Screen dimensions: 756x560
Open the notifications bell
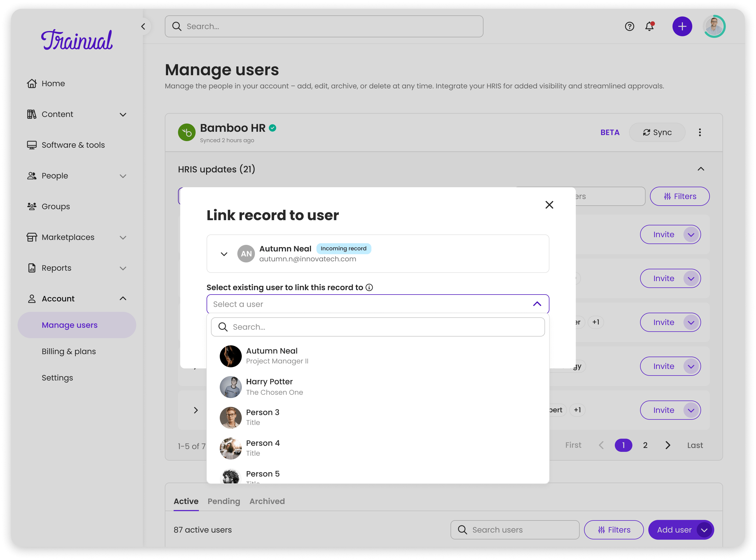649,26
